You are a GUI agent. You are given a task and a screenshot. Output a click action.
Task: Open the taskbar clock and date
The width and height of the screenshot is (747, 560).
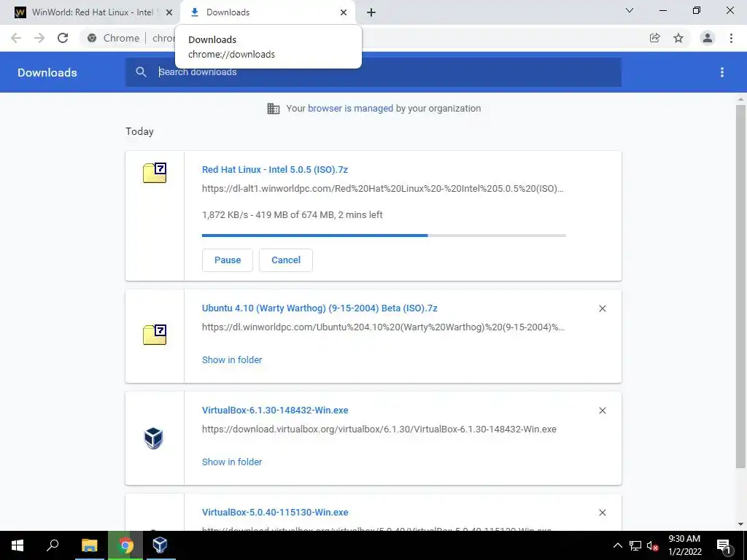coord(684,545)
